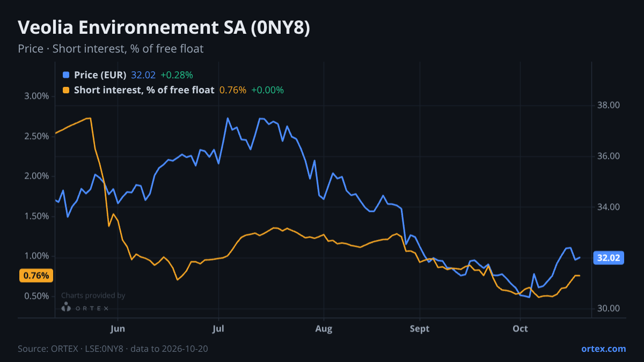644x362 pixels.
Task: Click the Price (EUR) legend label
Action: tap(100, 75)
